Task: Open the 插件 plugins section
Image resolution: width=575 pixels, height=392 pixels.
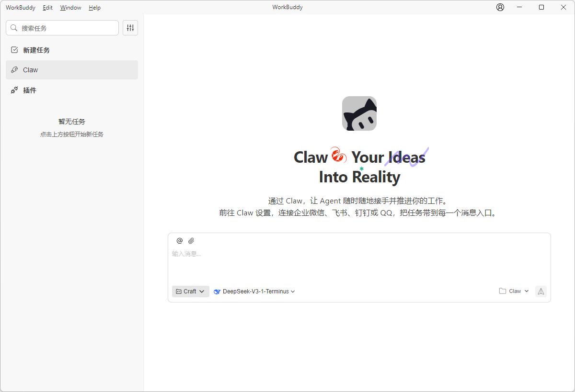Action: pyautogui.click(x=72, y=90)
